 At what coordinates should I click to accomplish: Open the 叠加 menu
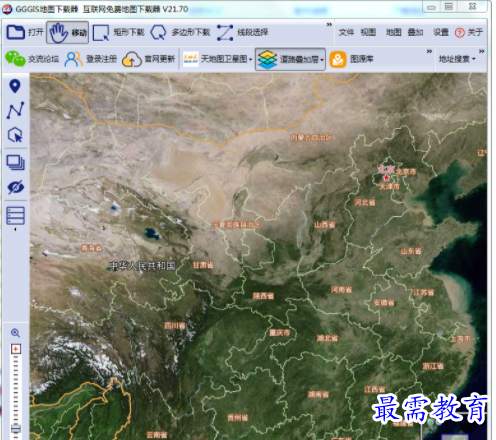tap(415, 32)
